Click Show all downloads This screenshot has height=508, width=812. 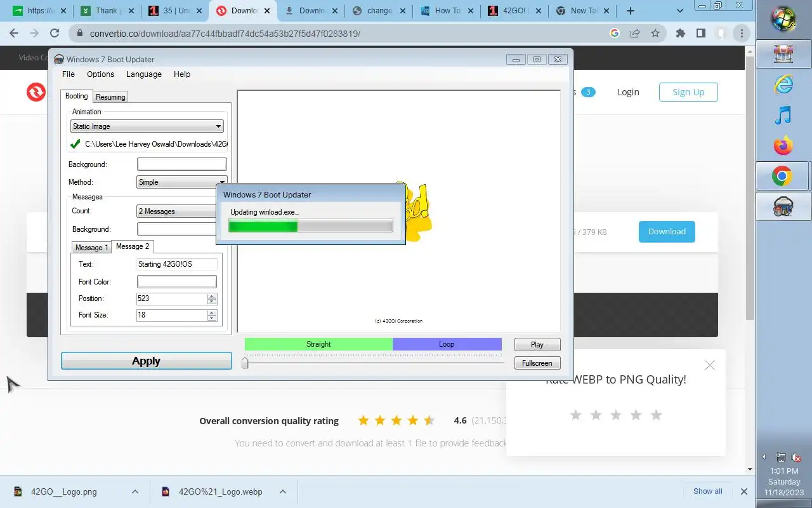coord(707,491)
